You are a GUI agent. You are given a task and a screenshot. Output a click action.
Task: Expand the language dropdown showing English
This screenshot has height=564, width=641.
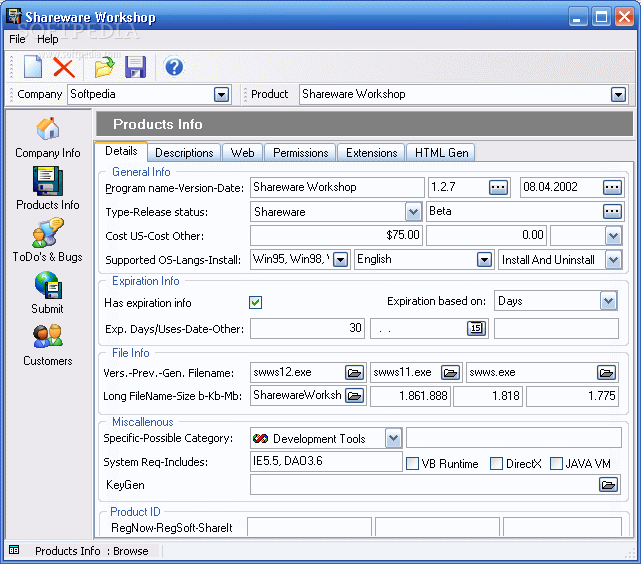(x=484, y=260)
